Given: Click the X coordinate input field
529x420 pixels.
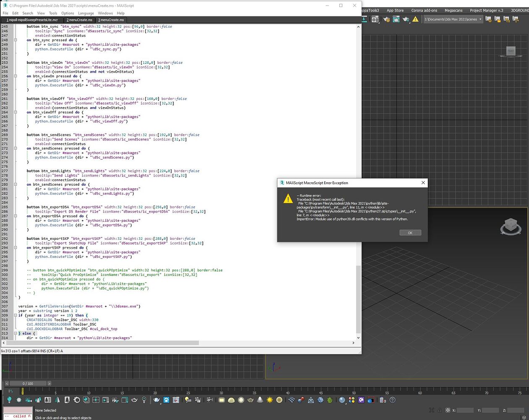Looking at the screenshot, I should coord(465,410).
